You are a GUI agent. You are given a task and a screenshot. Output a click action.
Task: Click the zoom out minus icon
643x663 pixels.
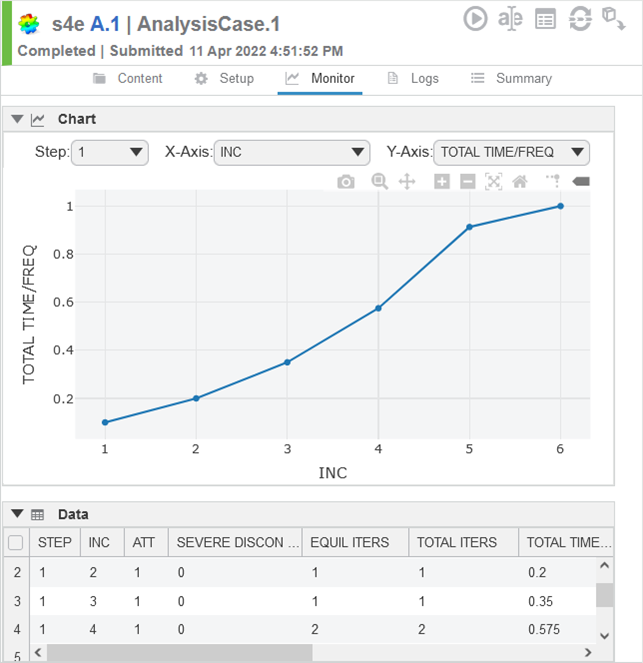click(x=467, y=182)
